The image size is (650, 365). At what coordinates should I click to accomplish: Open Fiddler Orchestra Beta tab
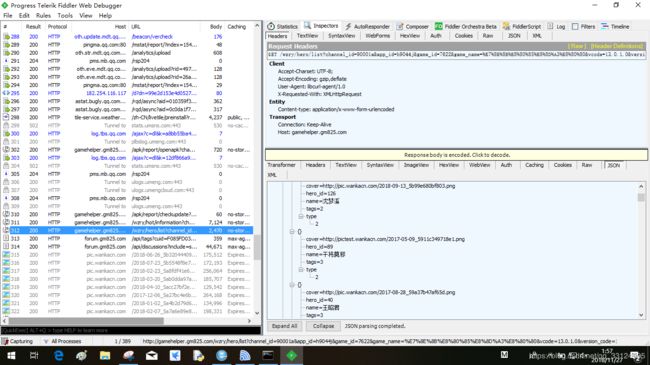pos(466,26)
